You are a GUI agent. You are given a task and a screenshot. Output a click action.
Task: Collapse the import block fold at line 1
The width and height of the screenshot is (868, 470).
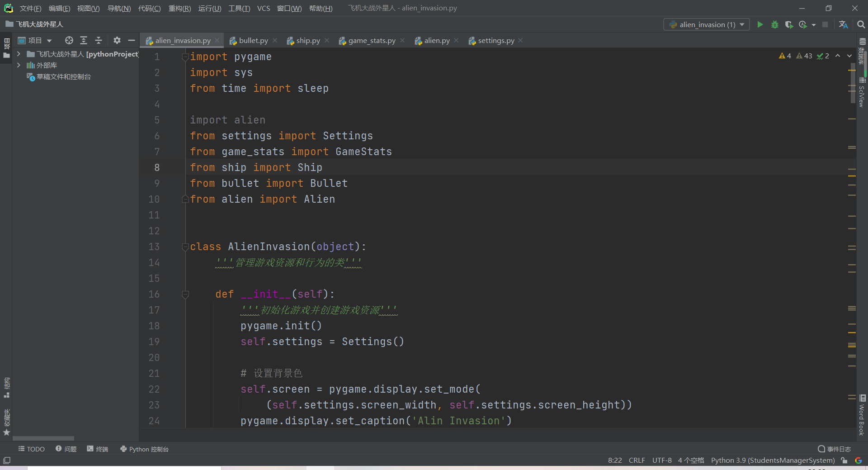pyautogui.click(x=185, y=57)
